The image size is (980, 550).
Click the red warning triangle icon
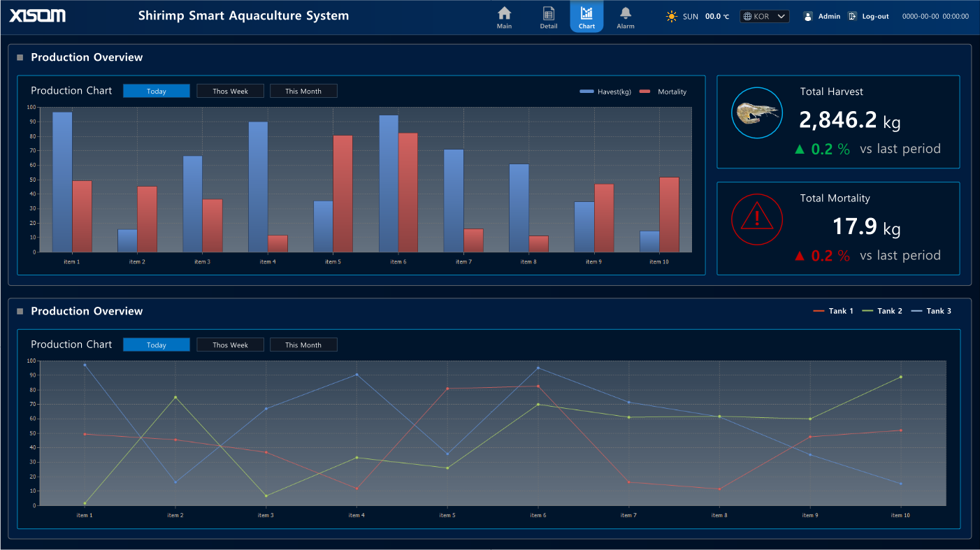point(757,219)
